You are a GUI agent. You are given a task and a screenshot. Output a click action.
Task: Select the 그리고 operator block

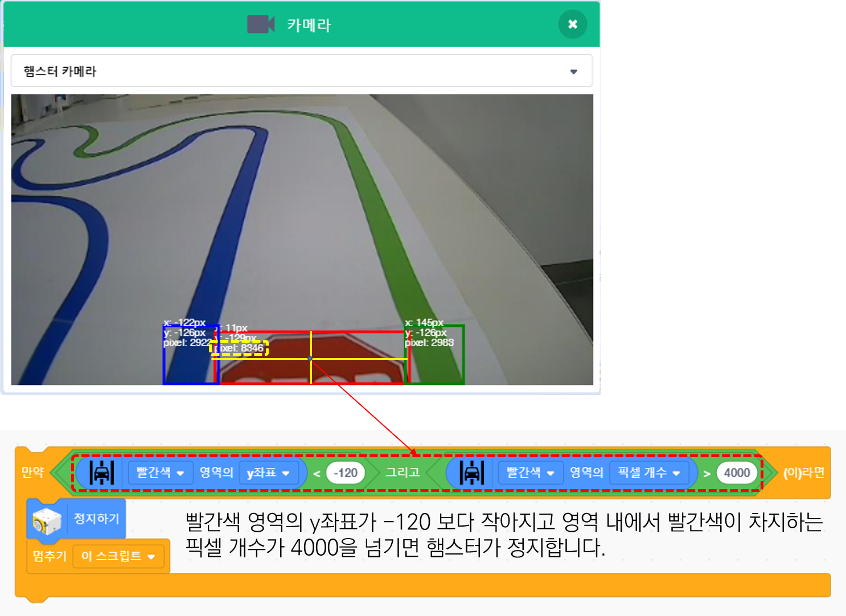click(403, 473)
